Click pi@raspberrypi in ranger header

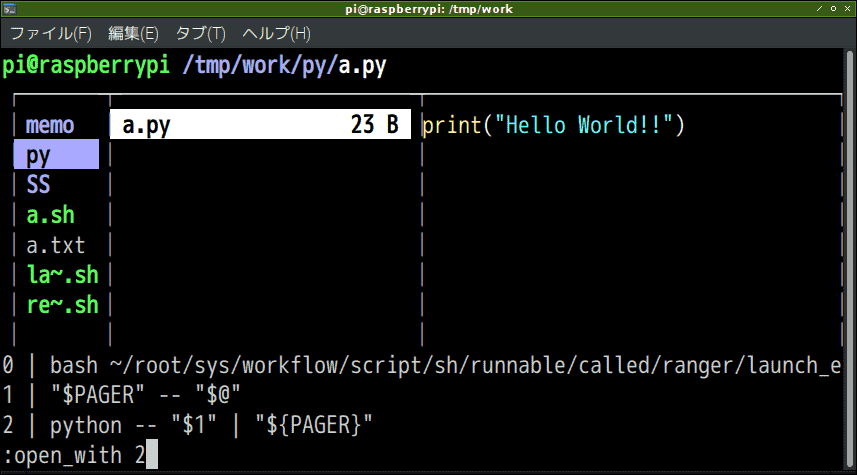(x=86, y=66)
